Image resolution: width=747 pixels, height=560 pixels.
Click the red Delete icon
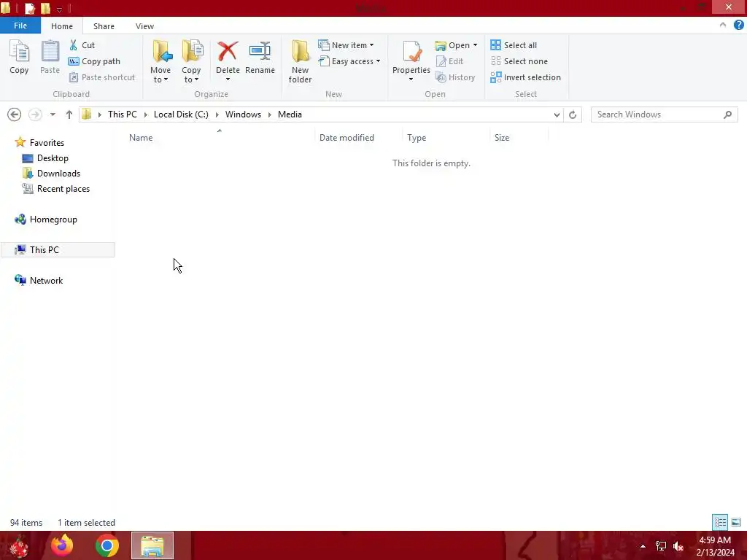pos(228,52)
